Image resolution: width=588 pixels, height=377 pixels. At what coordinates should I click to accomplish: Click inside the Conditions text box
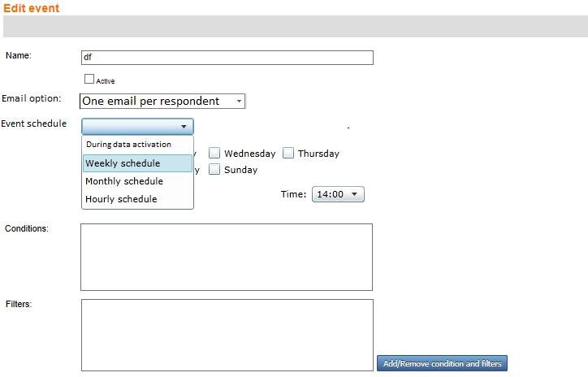tap(227, 258)
